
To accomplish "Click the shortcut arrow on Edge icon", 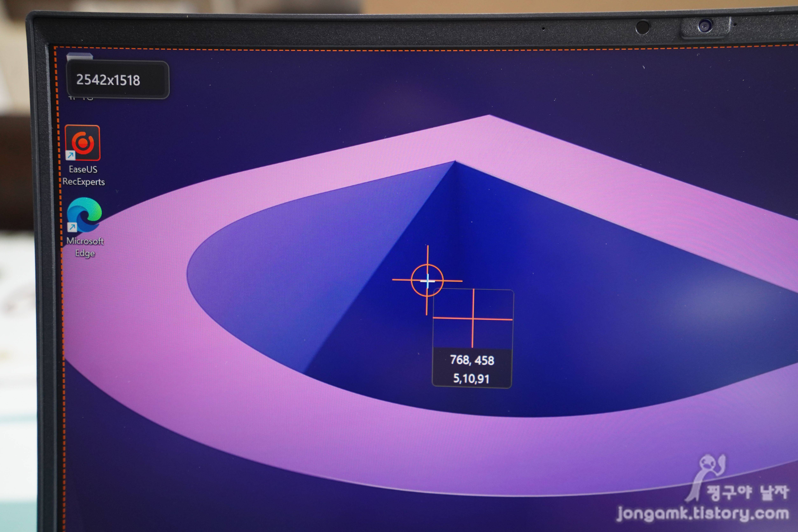I will 72,227.
